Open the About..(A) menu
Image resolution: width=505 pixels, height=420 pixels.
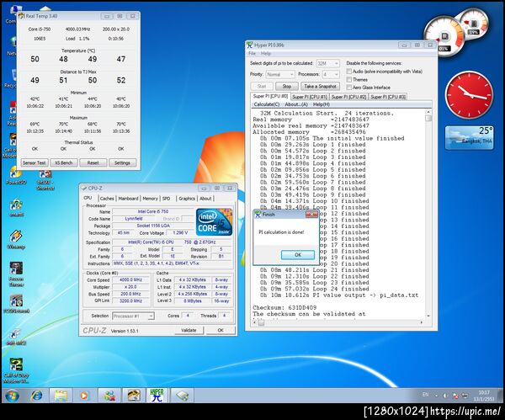pos(296,104)
